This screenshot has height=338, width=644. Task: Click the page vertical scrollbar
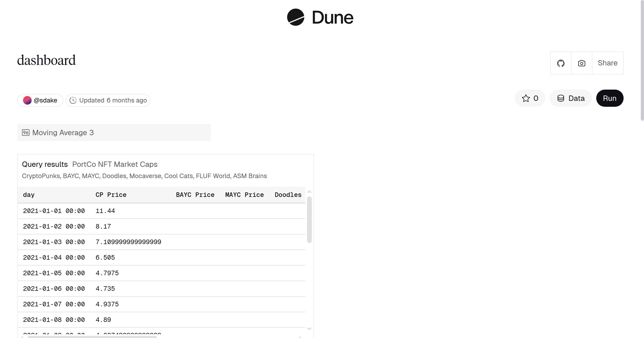pos(642,60)
